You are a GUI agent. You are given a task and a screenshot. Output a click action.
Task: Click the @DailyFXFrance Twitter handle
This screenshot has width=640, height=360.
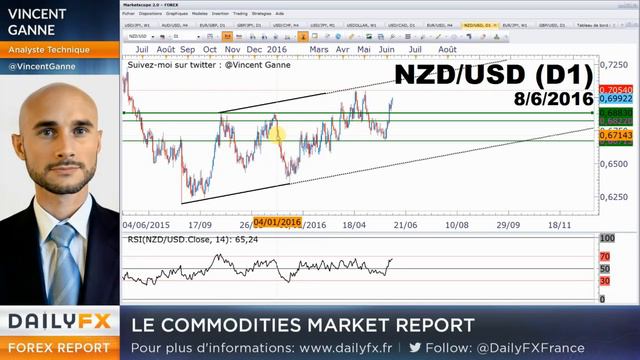tap(530, 348)
